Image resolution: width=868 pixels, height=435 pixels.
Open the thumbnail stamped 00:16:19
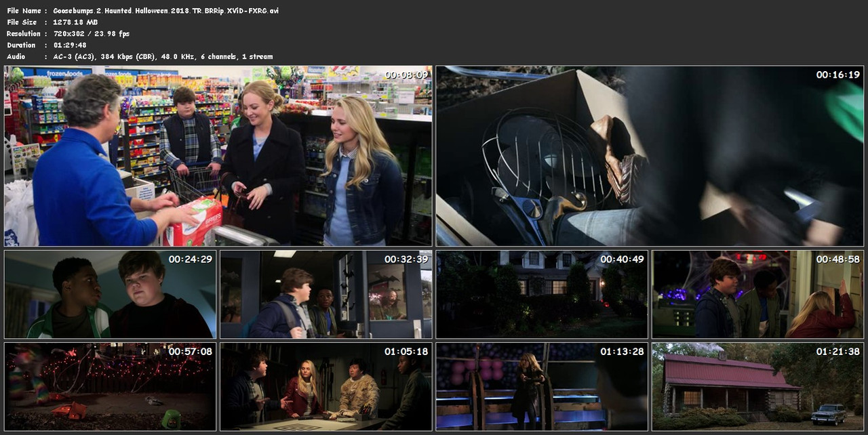(650, 156)
